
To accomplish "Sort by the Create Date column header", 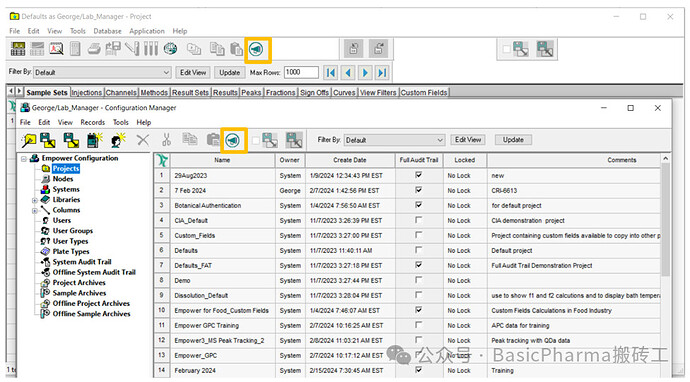I will 350,160.
